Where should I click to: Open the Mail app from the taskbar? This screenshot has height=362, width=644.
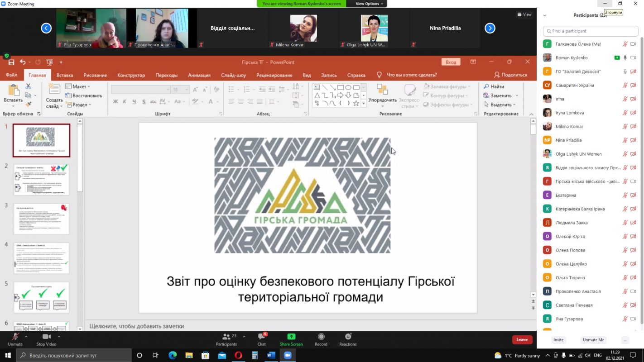pos(222,355)
